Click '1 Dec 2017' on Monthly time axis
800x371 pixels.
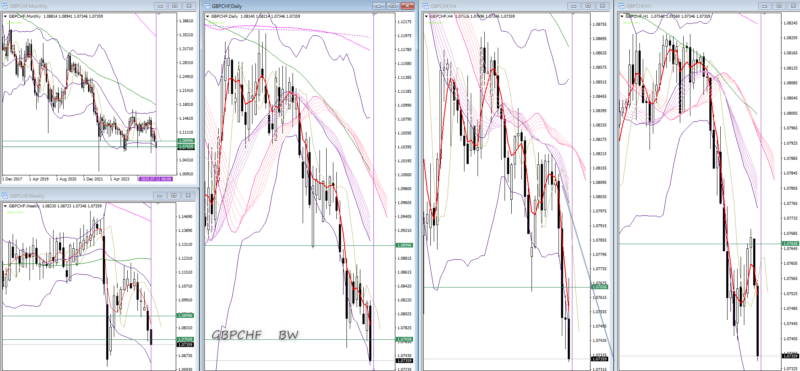(11, 180)
